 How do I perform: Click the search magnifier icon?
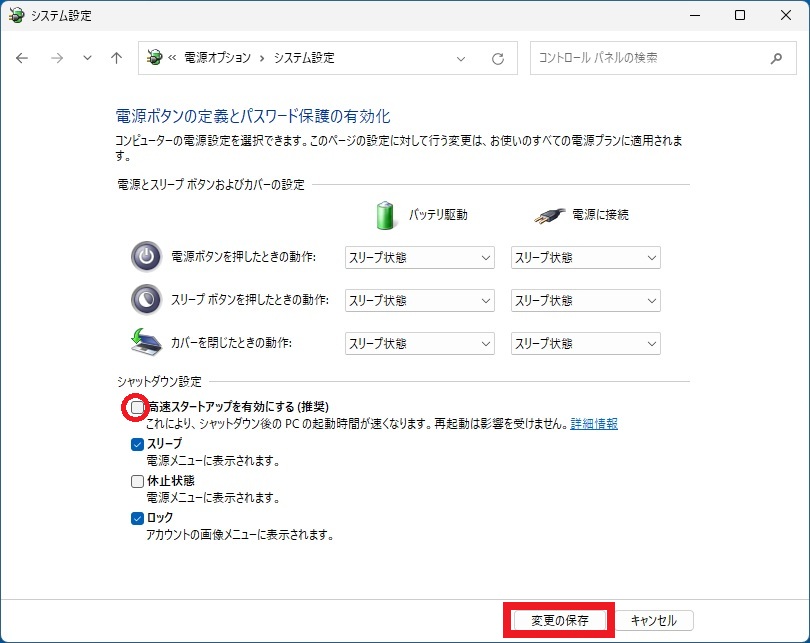click(x=776, y=58)
